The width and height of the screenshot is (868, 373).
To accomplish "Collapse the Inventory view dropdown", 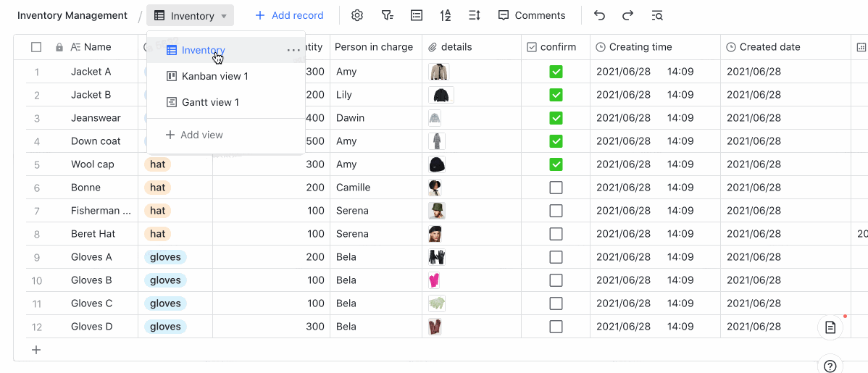I will tap(190, 15).
